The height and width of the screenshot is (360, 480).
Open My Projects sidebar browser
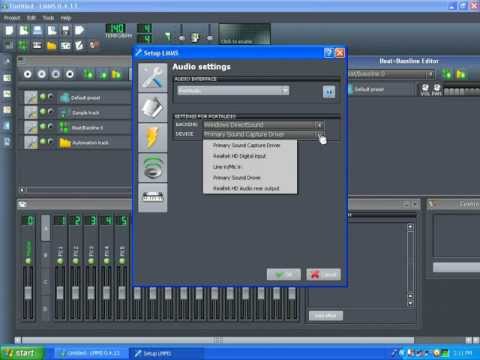pyautogui.click(x=7, y=78)
